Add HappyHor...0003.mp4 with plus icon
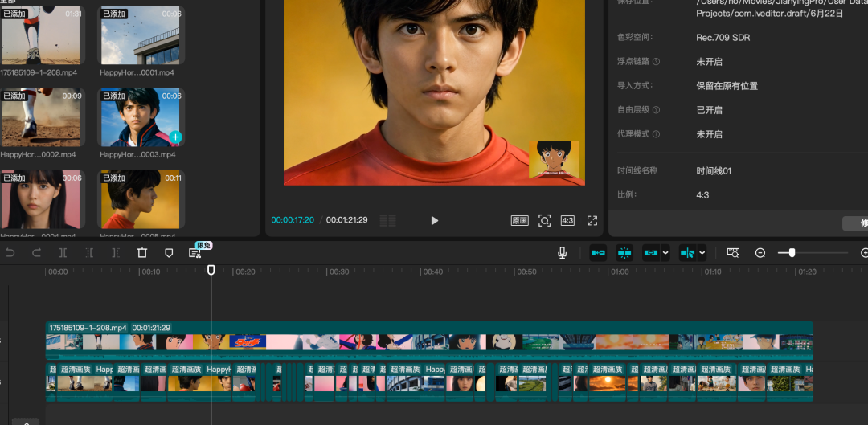Image resolution: width=868 pixels, height=425 pixels. 175,137
